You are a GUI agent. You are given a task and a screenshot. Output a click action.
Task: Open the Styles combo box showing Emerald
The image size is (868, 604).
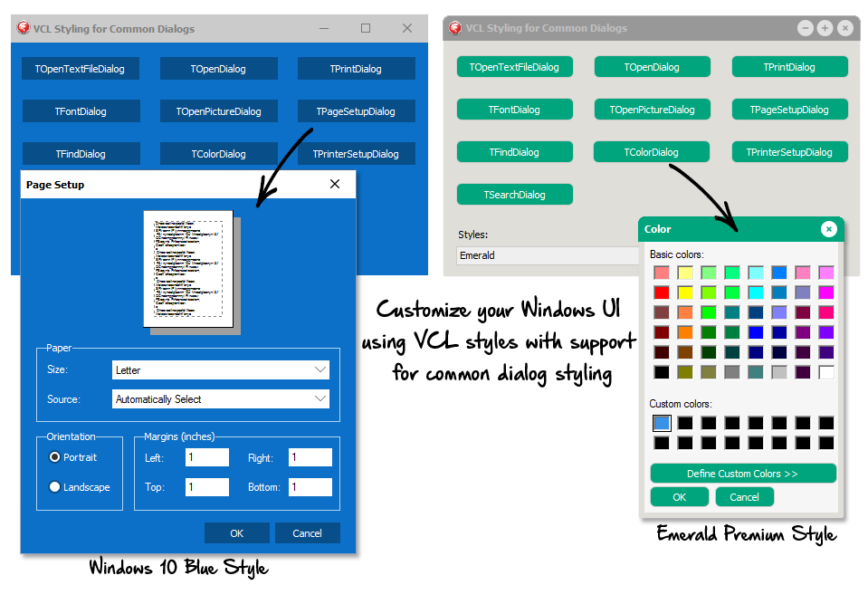(547, 255)
